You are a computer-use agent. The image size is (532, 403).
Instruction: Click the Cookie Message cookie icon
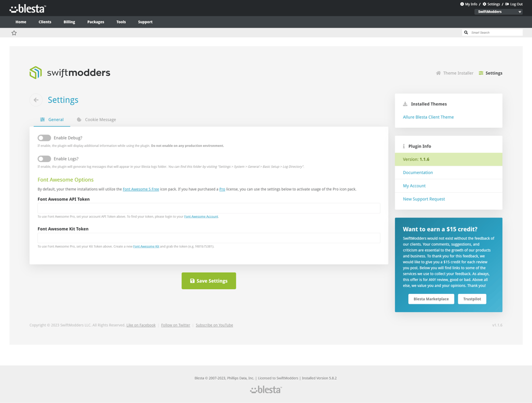click(x=79, y=119)
